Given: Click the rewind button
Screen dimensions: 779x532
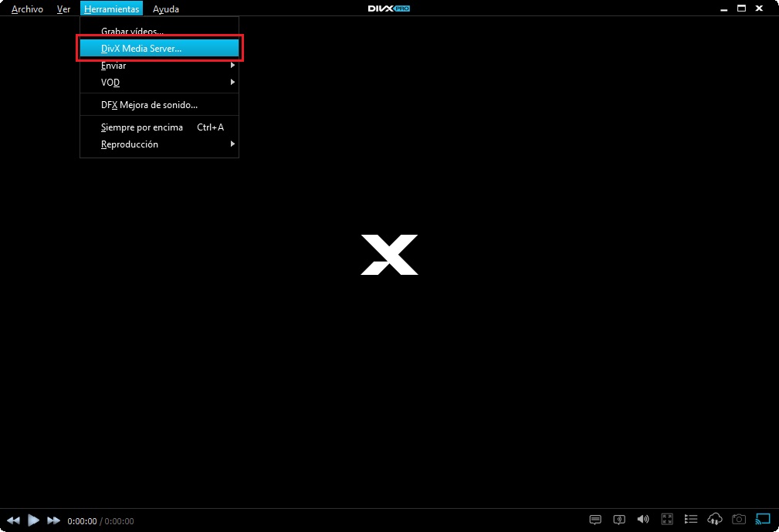Looking at the screenshot, I should [13, 520].
